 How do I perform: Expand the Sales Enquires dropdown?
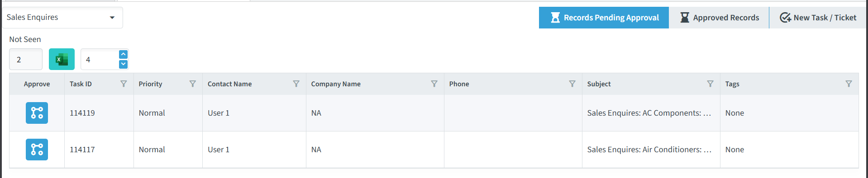click(62, 18)
